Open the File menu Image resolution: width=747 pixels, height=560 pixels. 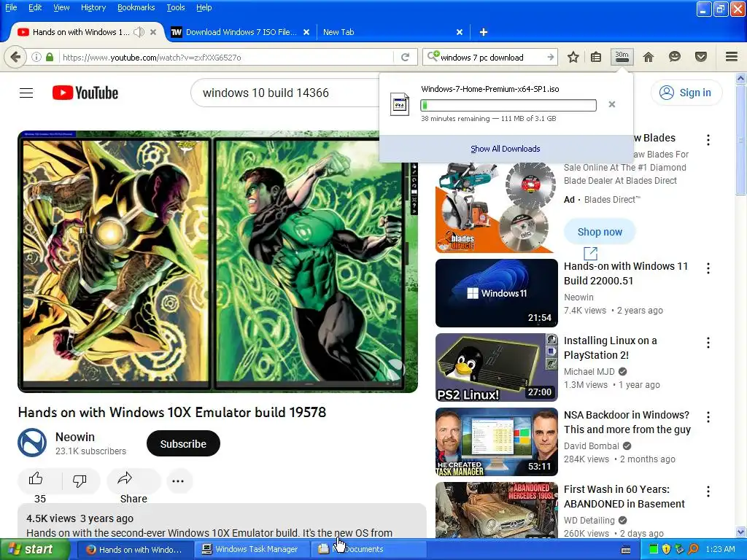pos(11,7)
